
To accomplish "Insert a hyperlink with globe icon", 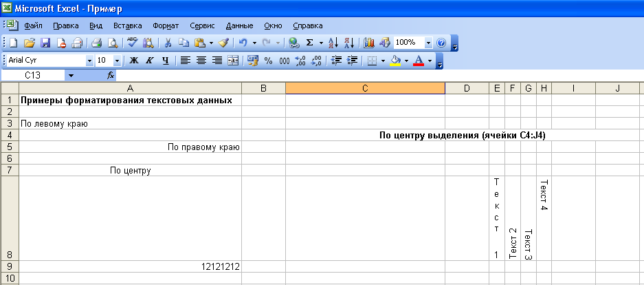I will (x=293, y=43).
